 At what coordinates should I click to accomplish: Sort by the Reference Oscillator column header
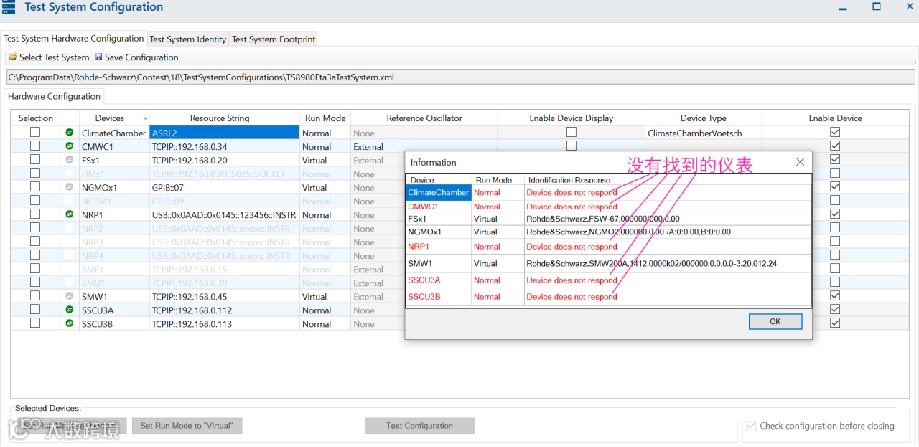tap(424, 118)
